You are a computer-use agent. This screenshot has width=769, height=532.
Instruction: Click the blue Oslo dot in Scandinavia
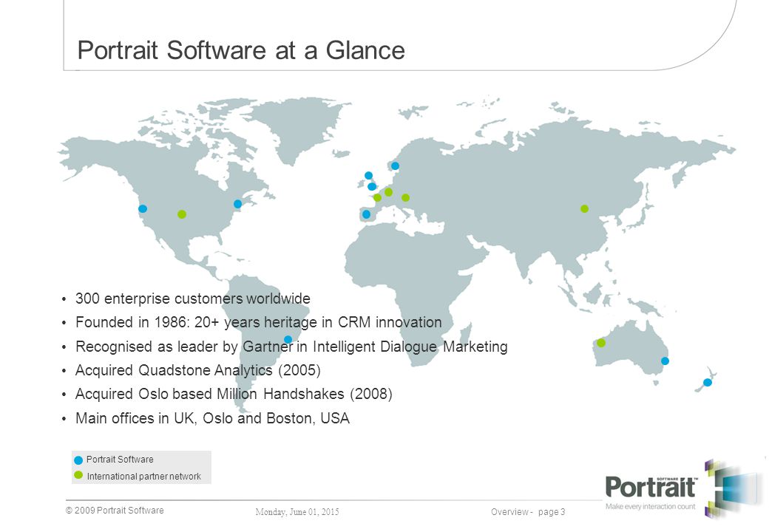[x=396, y=166]
